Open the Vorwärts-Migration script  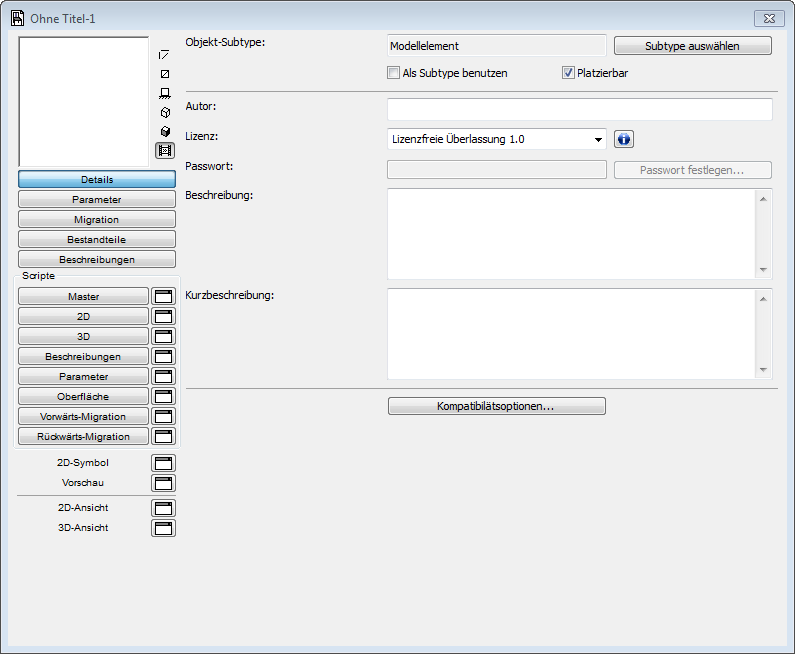click(x=84, y=416)
